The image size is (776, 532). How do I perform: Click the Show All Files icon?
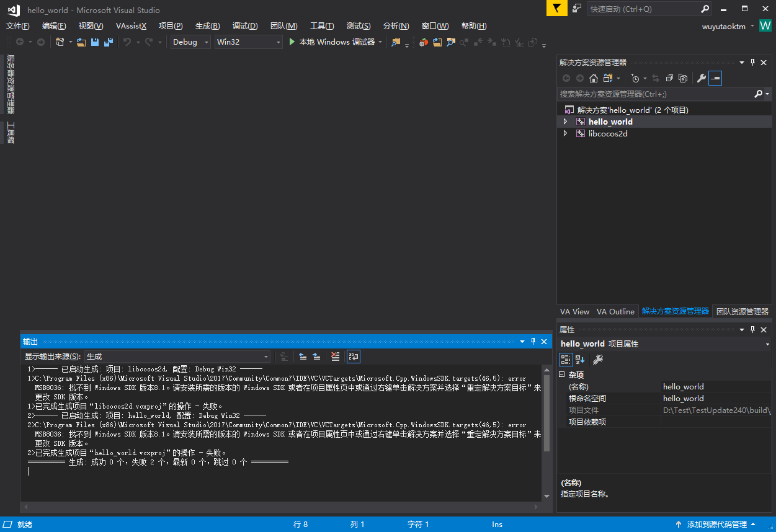pyautogui.click(x=683, y=78)
